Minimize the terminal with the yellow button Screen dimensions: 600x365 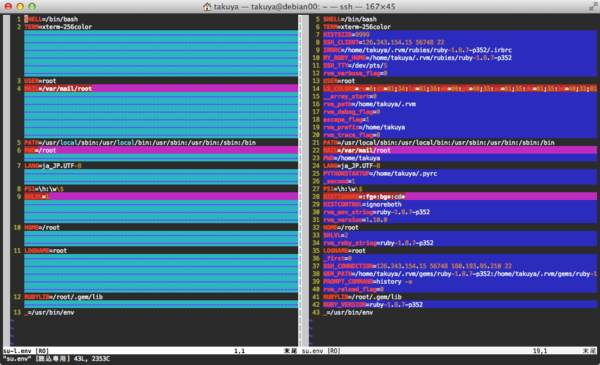point(20,7)
